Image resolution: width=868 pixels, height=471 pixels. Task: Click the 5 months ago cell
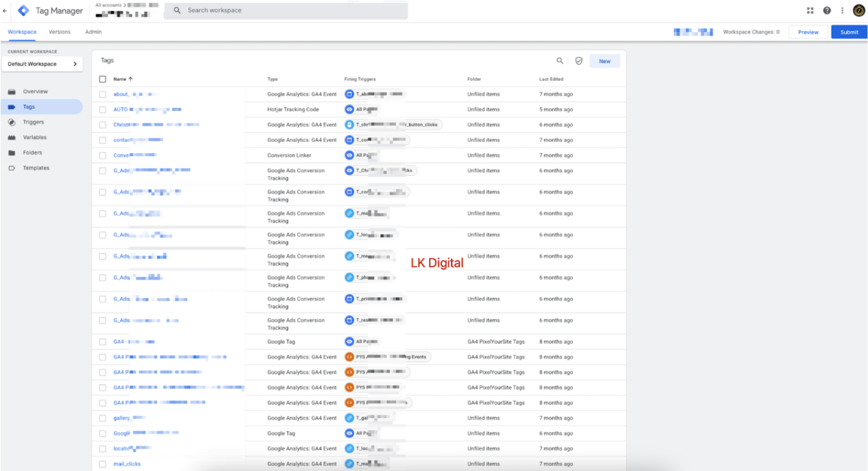(556, 110)
